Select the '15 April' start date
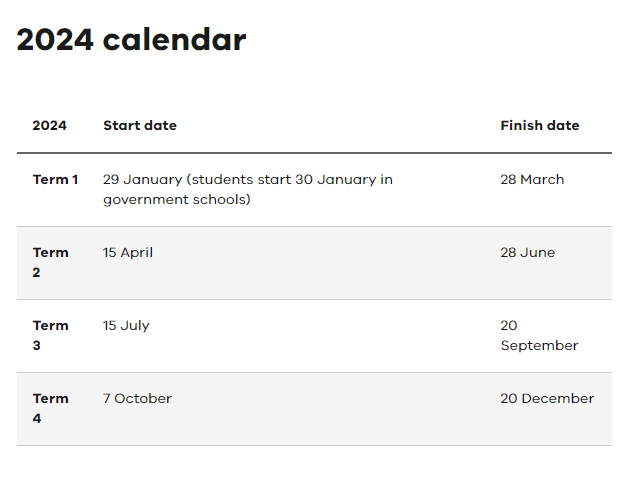Viewport: 643px width, 477px height. [128, 253]
